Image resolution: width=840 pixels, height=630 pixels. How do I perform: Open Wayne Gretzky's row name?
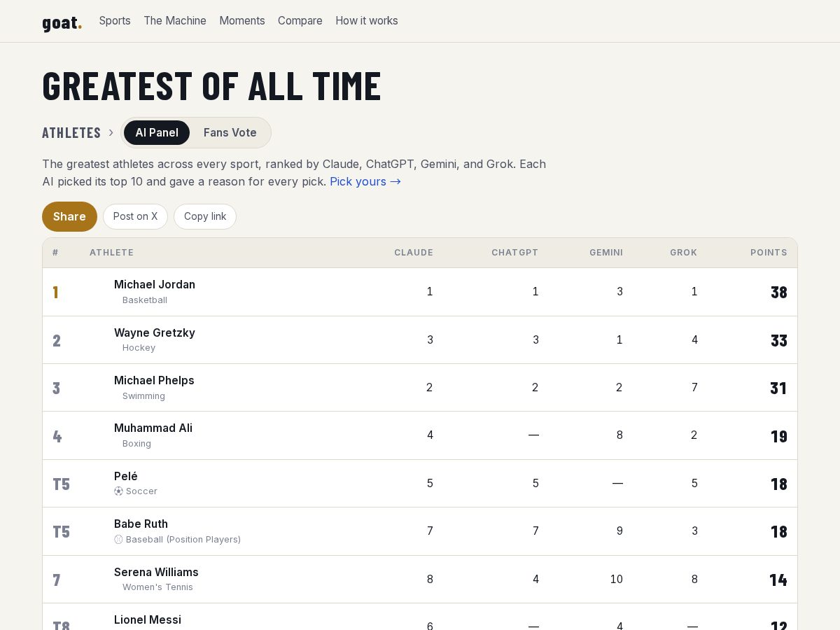155,332
